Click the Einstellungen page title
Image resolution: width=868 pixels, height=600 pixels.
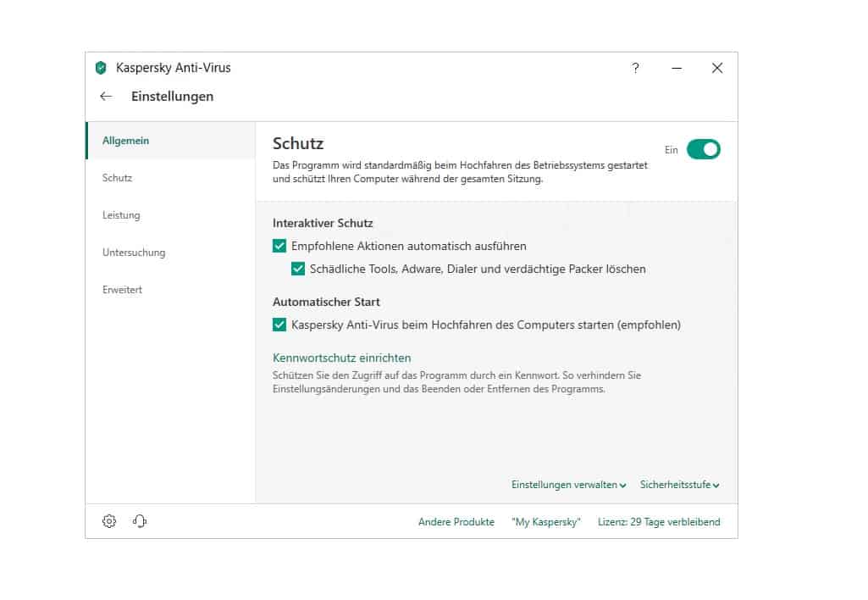point(172,97)
